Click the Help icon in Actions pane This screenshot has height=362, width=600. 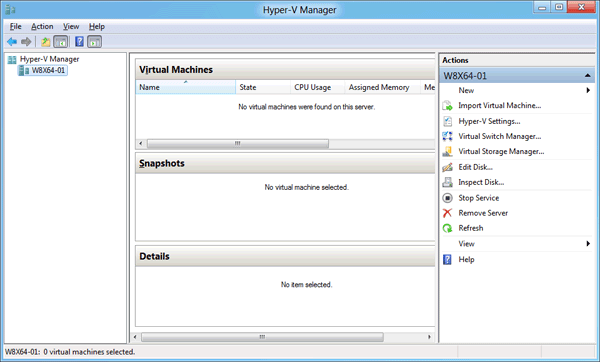[447, 259]
